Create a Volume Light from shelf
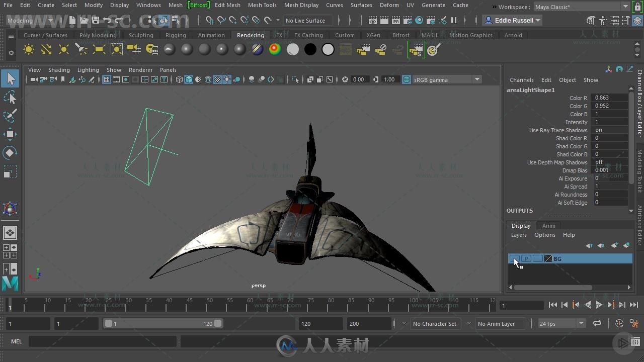The image size is (644, 362). click(x=117, y=49)
